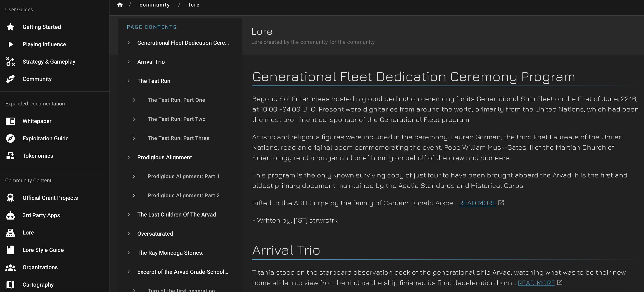Screen dimensions: 644x292
Task: Expand chevron beside Generational Fleet Dedication Cere...
Action: point(128,43)
